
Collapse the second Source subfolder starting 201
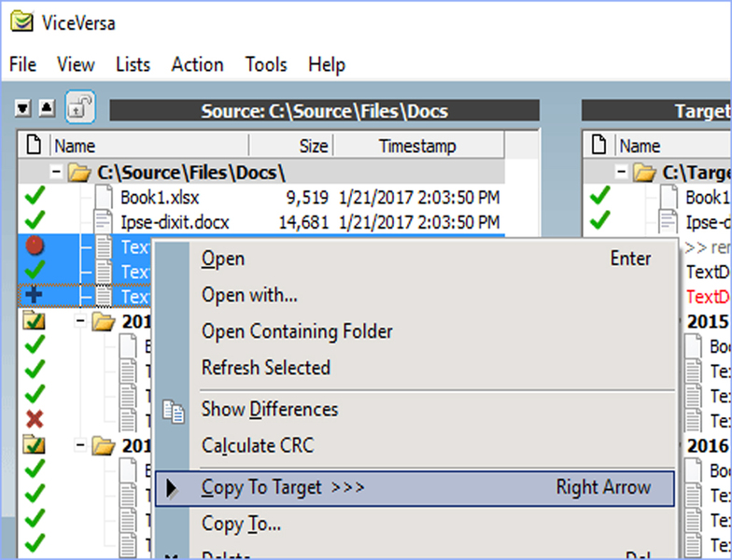click(x=80, y=444)
